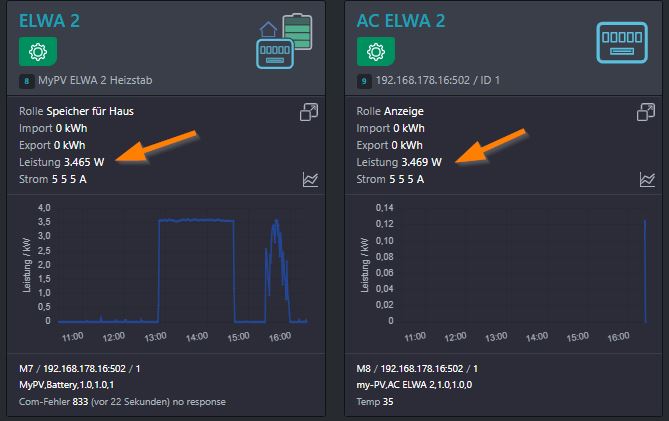669x421 pixels.
Task: Click the AC ELWA 2 card title
Action: [401, 21]
